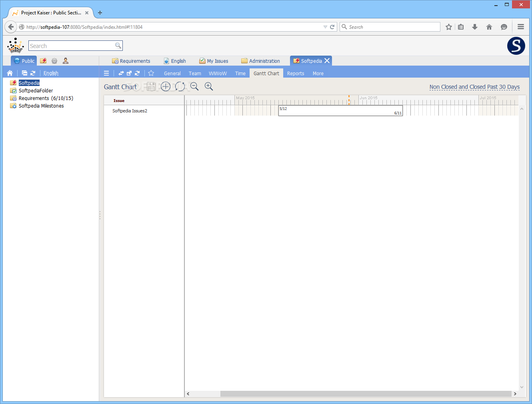Select SoftpediaFolder in the tree
The width and height of the screenshot is (532, 404).
pyautogui.click(x=36, y=90)
